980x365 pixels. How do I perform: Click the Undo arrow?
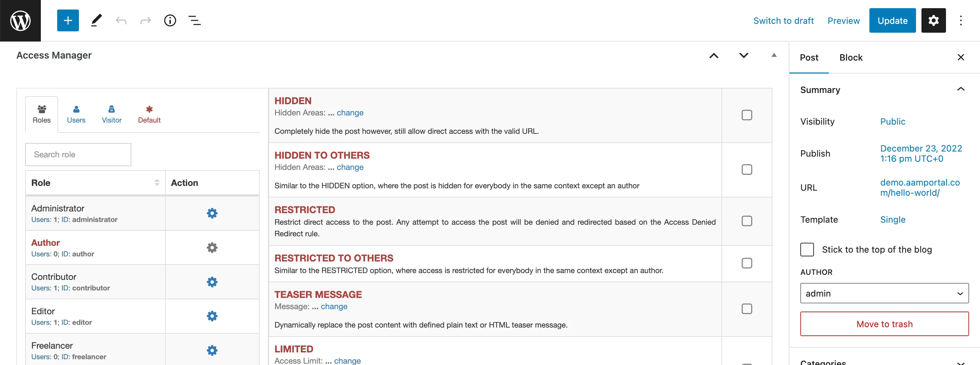click(x=121, y=20)
